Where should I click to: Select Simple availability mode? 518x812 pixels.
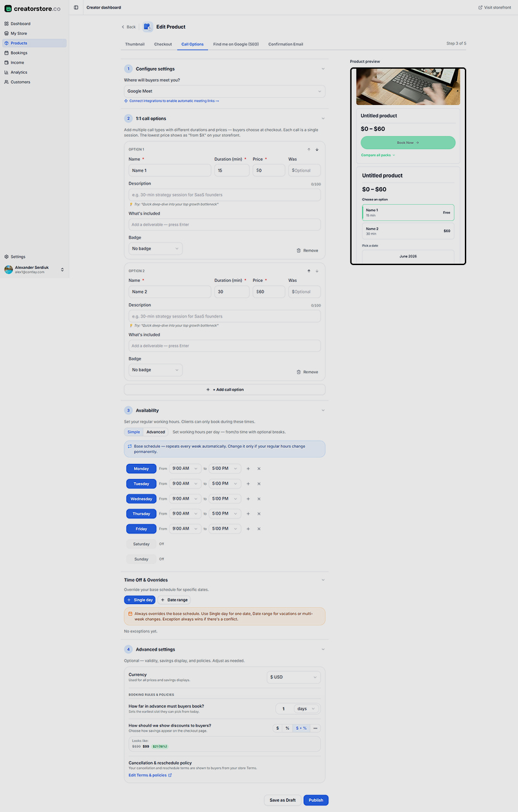[x=133, y=432]
